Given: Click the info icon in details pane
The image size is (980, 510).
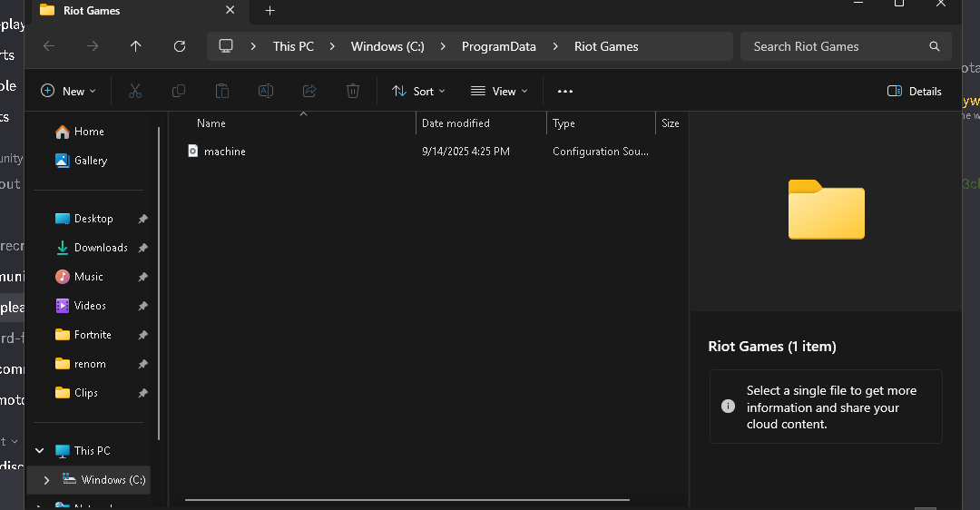Looking at the screenshot, I should pyautogui.click(x=728, y=407).
